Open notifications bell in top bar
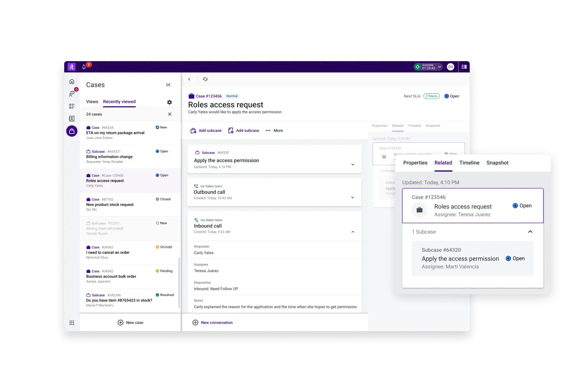Screen dimensions: 588x392 coord(84,67)
